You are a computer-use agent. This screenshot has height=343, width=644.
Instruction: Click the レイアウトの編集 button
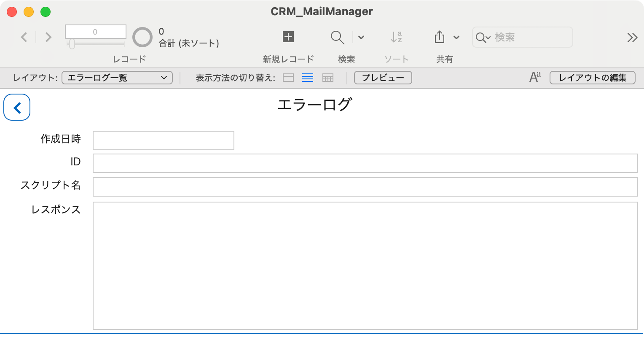tap(593, 78)
